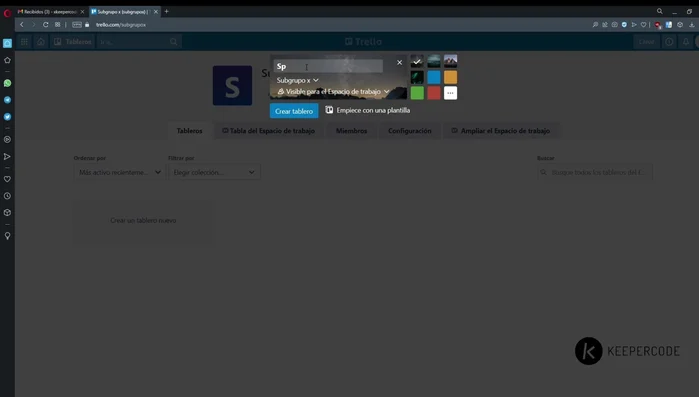The image size is (699, 397).
Task: Open Opera sidebar My Flow icon
Action: tap(7, 156)
